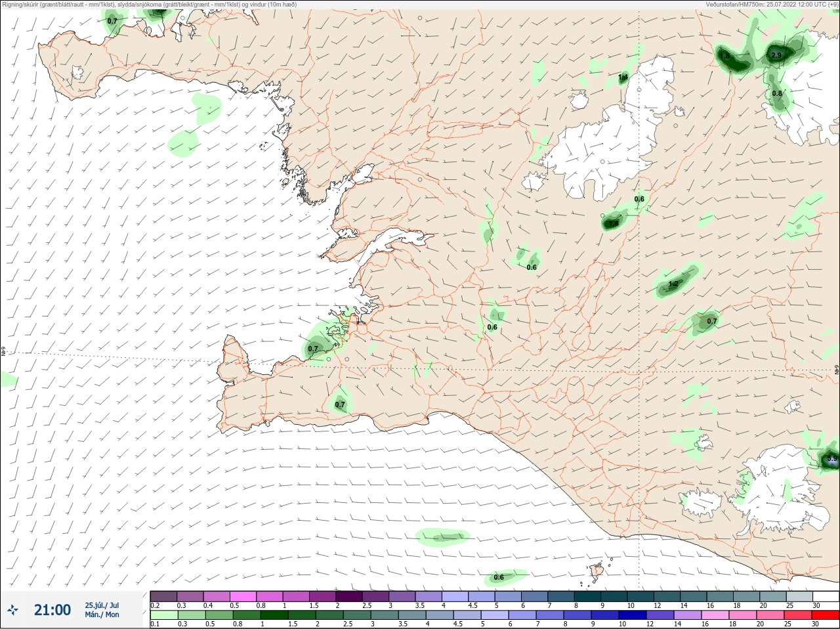840x629 pixels.
Task: Click the 1.8 precipitation value on the map
Action: [x=725, y=56]
